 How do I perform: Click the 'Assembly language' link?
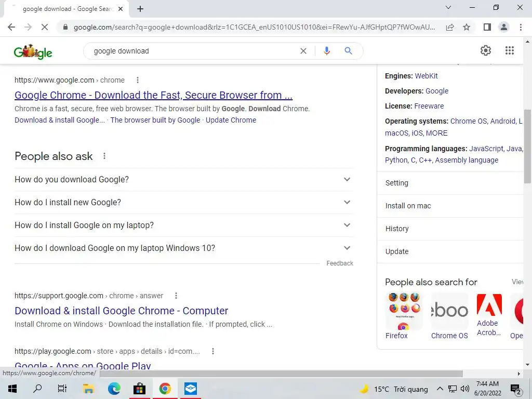pos(467,160)
